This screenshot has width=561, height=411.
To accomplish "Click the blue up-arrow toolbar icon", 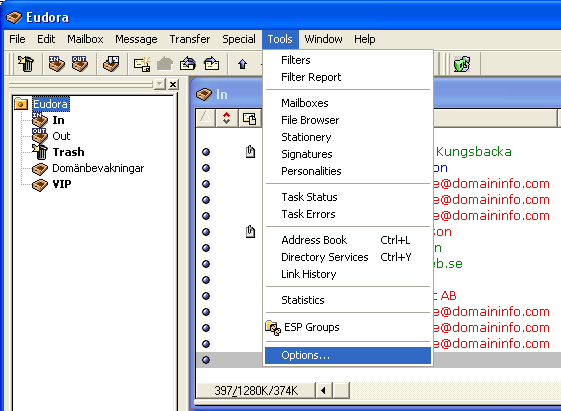I will [x=242, y=64].
